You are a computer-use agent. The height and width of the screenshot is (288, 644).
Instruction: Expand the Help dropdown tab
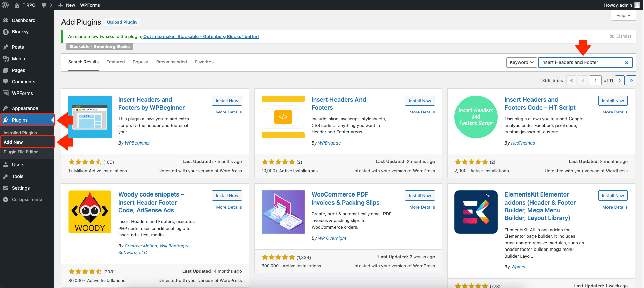point(623,16)
